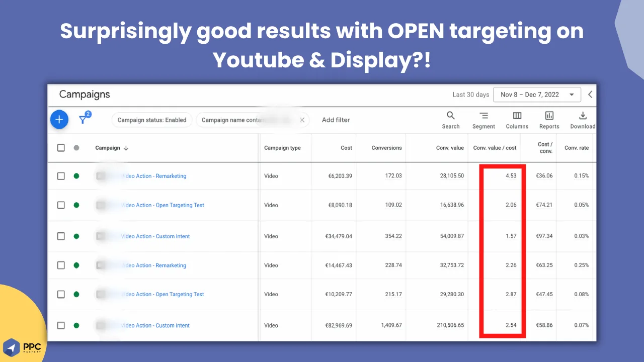
Task: Open the filter funnel icon with badge 2
Action: pyautogui.click(x=84, y=119)
